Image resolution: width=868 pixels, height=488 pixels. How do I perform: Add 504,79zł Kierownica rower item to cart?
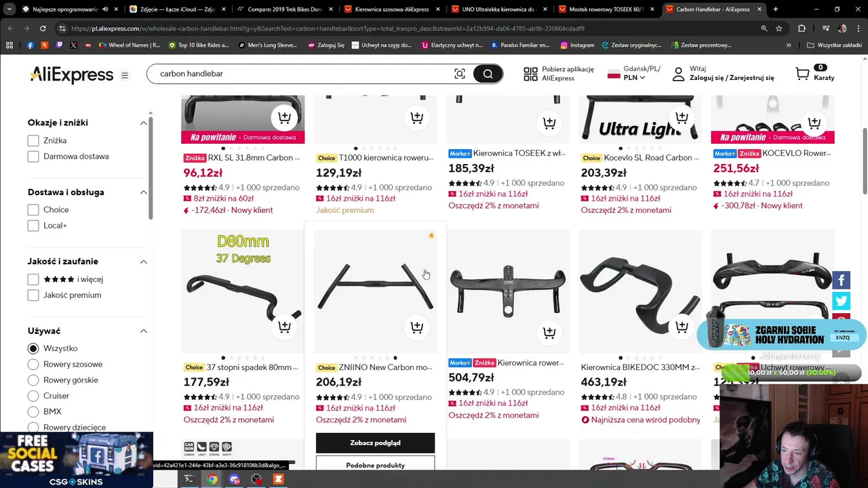tap(549, 333)
